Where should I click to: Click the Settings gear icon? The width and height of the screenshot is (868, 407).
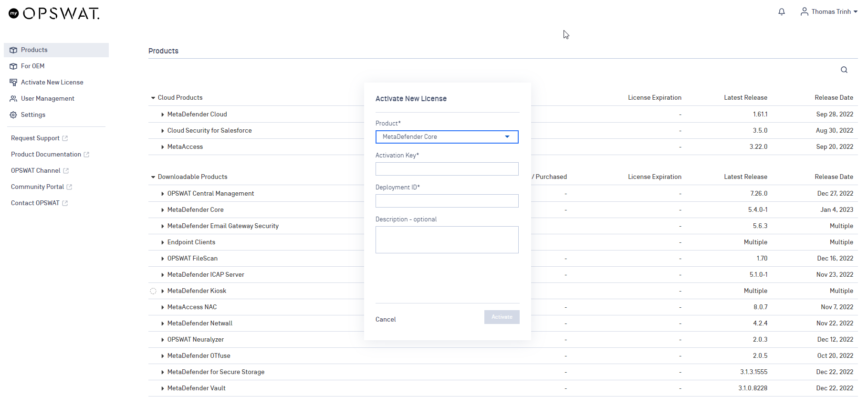click(x=13, y=115)
